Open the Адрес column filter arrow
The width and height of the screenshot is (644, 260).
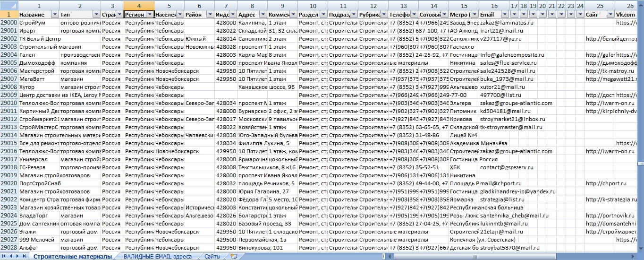tap(263, 15)
